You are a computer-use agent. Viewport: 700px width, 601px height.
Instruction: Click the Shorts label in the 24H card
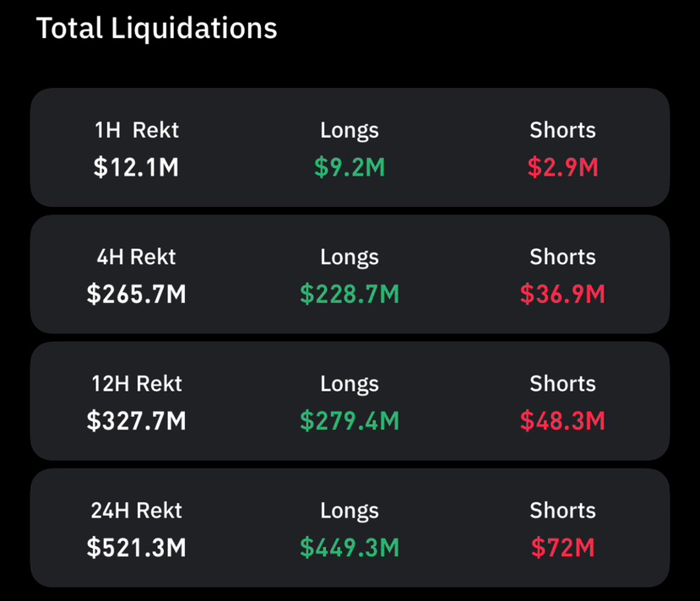coord(562,511)
